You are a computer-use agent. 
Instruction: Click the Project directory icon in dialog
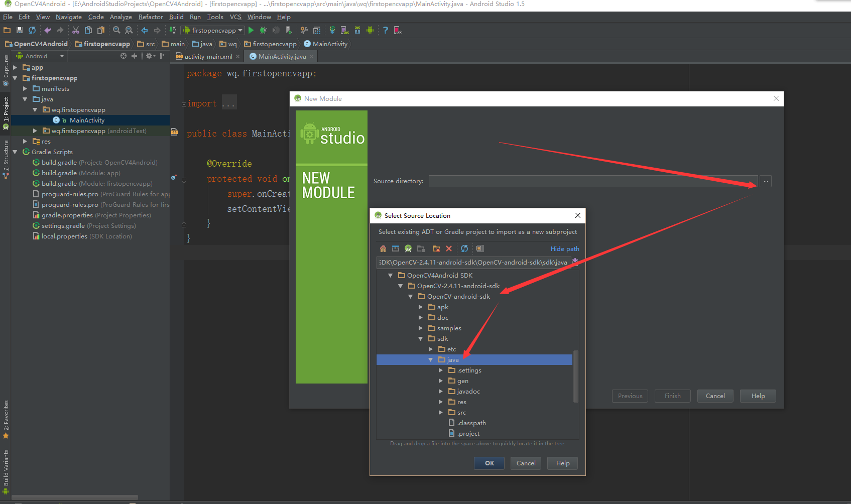(x=408, y=248)
